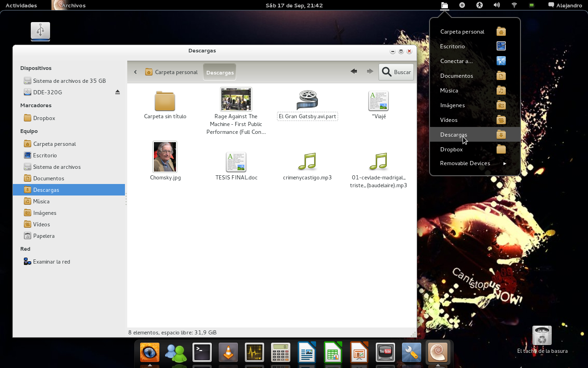Open Música in the sidebar
Viewport: 588px width, 368px height.
[x=69, y=201]
